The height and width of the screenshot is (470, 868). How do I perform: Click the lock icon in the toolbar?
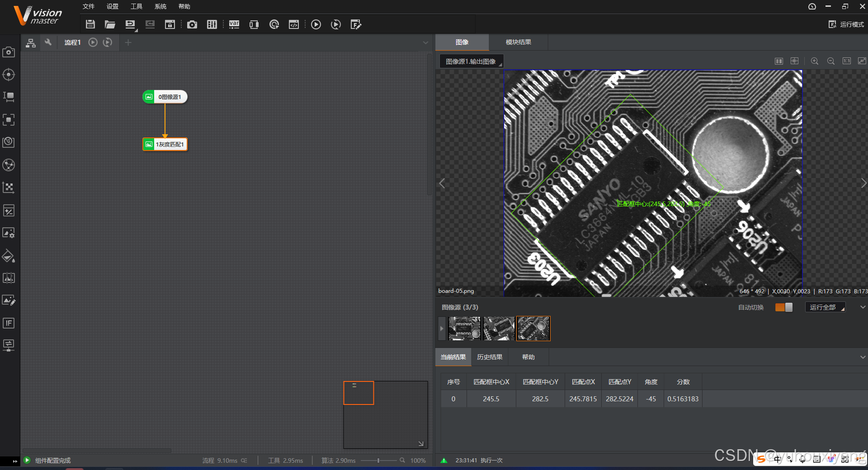pos(170,24)
